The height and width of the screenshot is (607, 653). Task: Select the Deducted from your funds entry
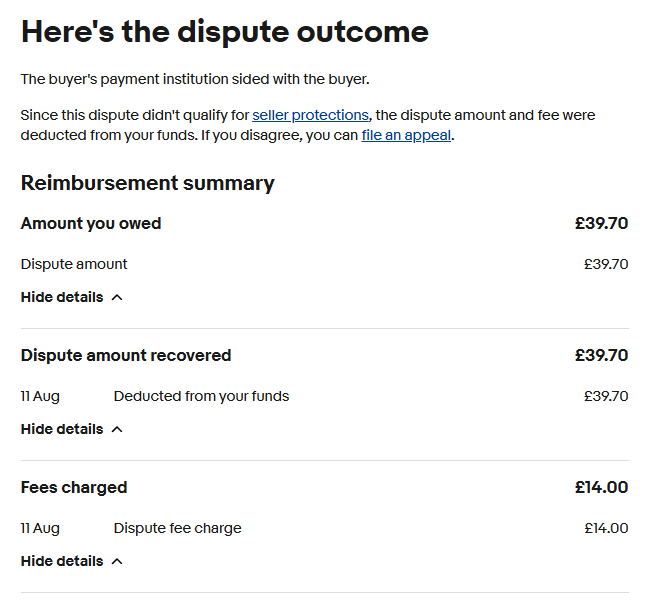tap(201, 396)
